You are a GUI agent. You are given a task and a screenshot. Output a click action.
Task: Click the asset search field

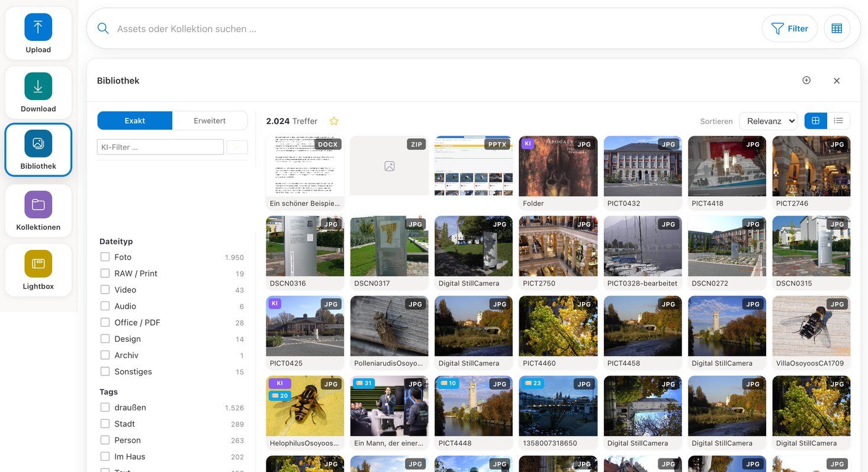pyautogui.click(x=435, y=28)
